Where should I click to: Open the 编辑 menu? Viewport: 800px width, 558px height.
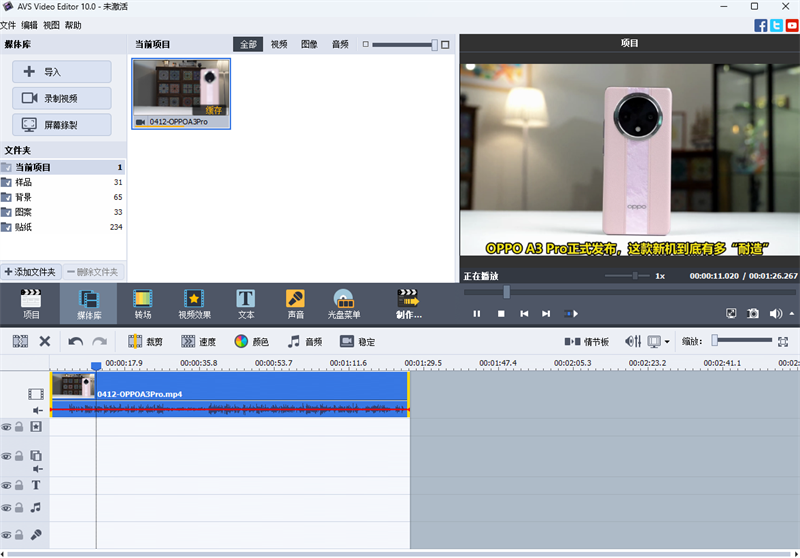(30, 25)
